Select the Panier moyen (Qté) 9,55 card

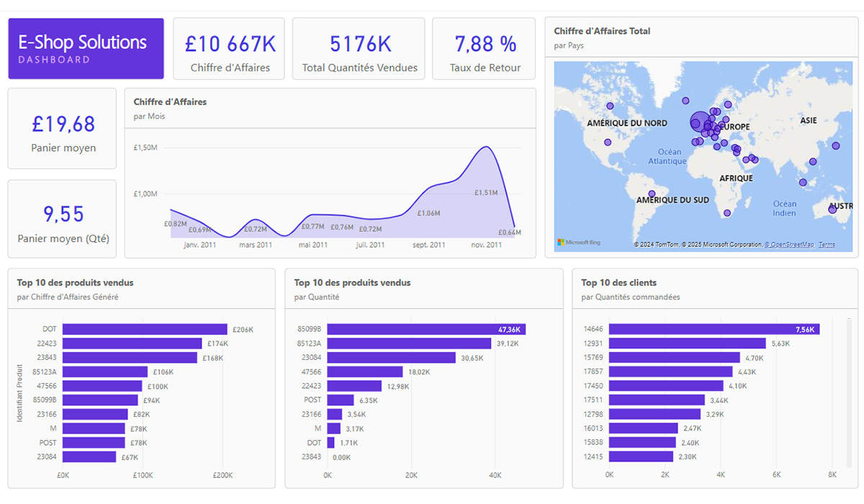point(62,219)
